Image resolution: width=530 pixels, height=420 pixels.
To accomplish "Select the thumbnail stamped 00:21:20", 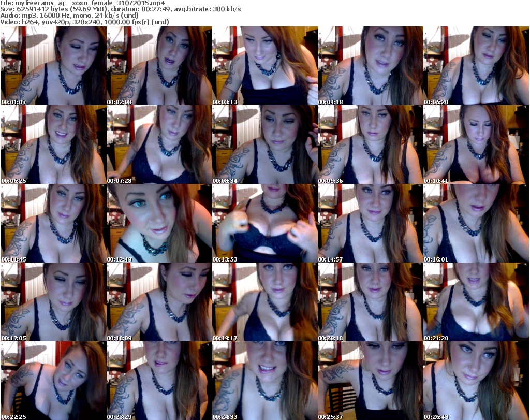I will coord(476,302).
